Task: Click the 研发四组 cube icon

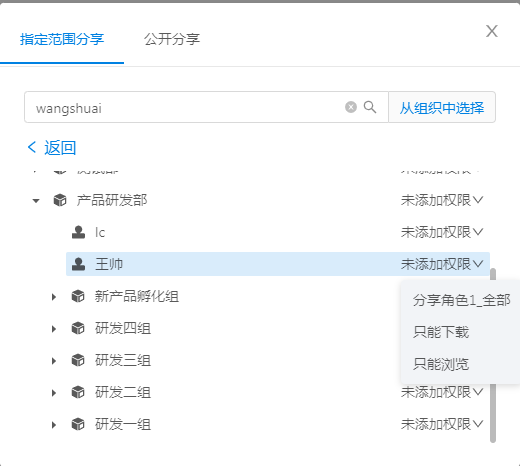Action: pos(78,328)
